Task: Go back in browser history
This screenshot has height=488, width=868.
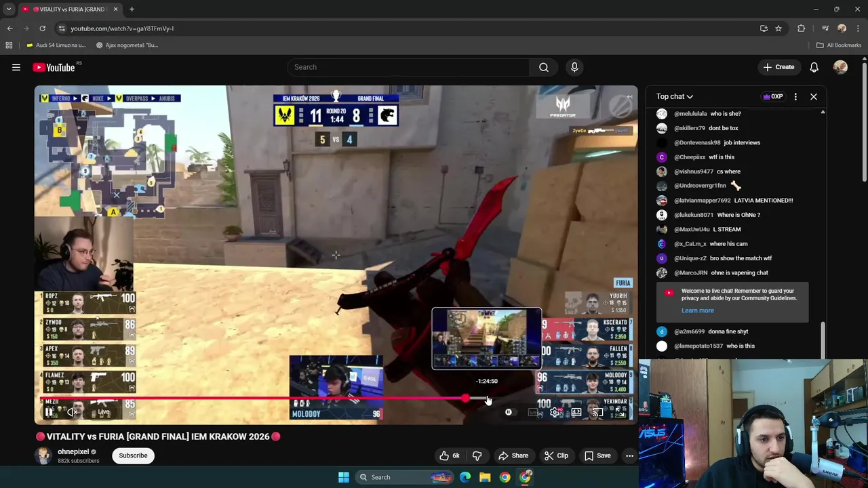Action: pos(9,28)
